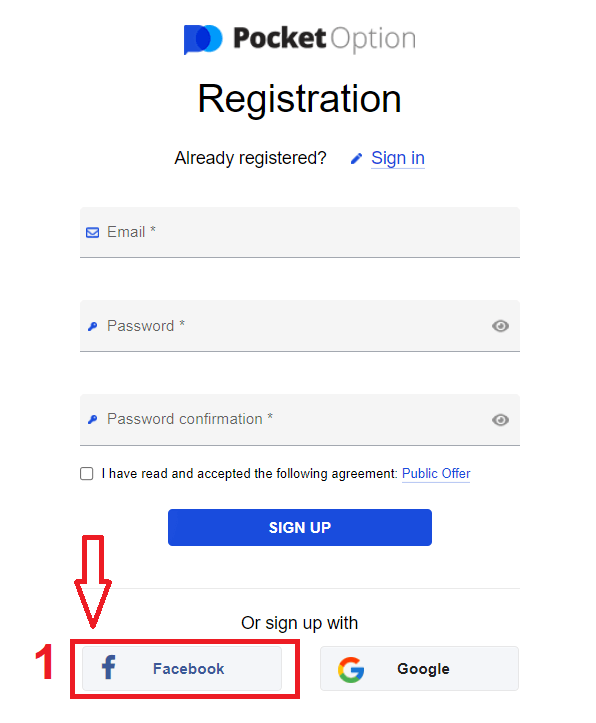Sign up with the Google button
The height and width of the screenshot is (723, 596).
(x=419, y=669)
